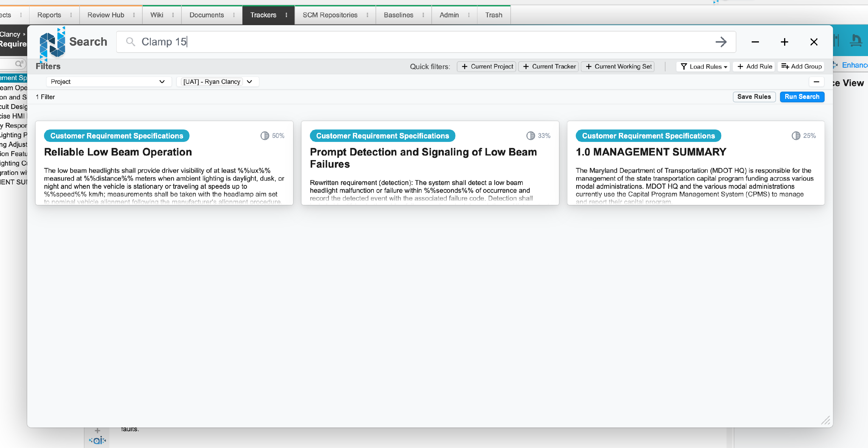The height and width of the screenshot is (448, 868).
Task: Click the AI assistant icon at bottom
Action: tap(98, 440)
